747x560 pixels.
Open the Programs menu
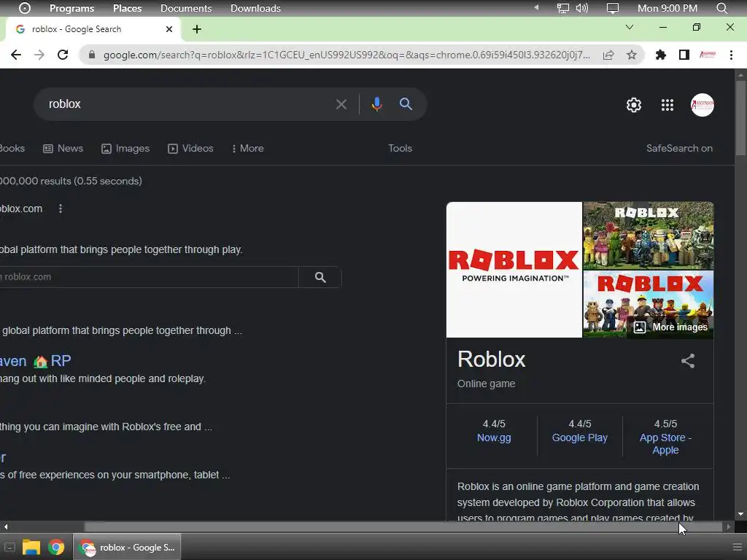(72, 8)
